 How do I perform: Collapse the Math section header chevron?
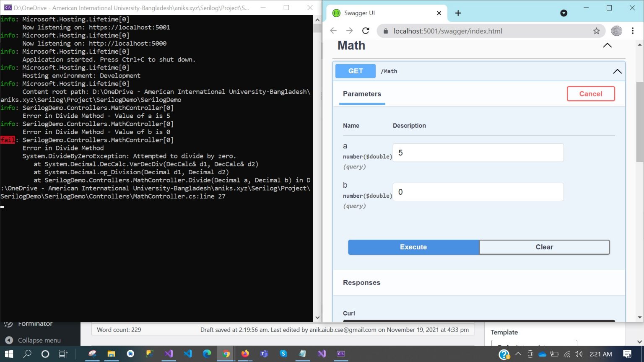[607, 45]
